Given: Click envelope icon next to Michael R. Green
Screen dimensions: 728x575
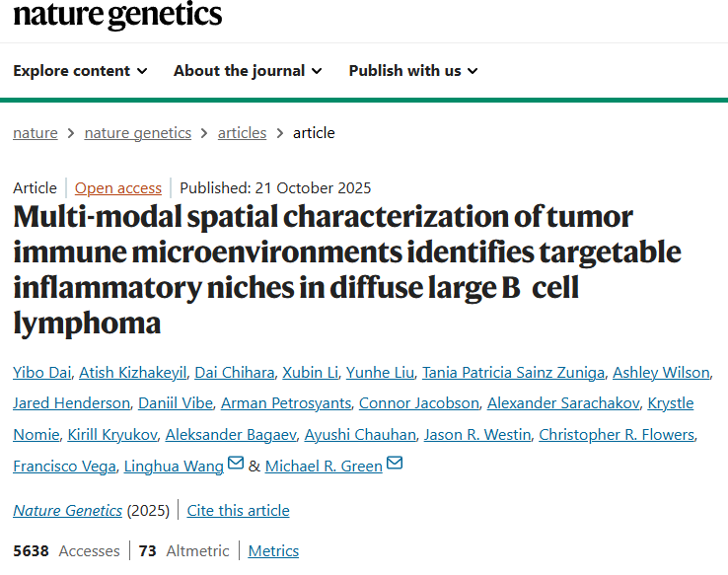Looking at the screenshot, I should pos(395,464).
